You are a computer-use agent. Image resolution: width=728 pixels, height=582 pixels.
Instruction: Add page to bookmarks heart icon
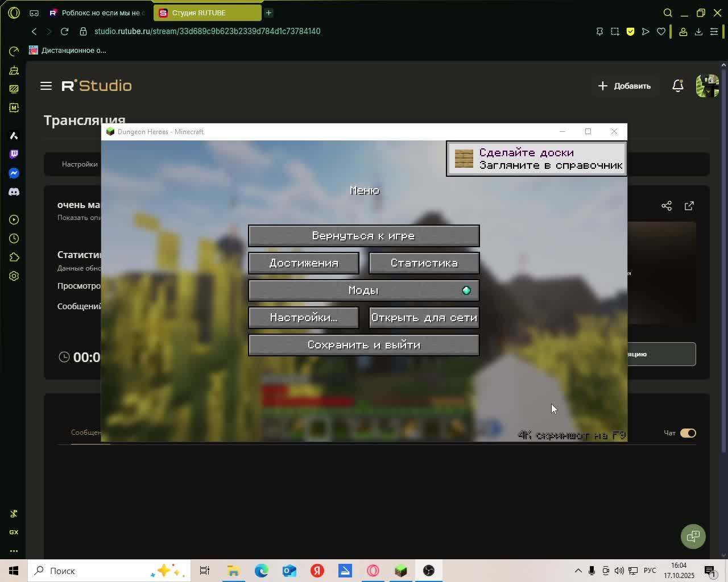point(661,31)
